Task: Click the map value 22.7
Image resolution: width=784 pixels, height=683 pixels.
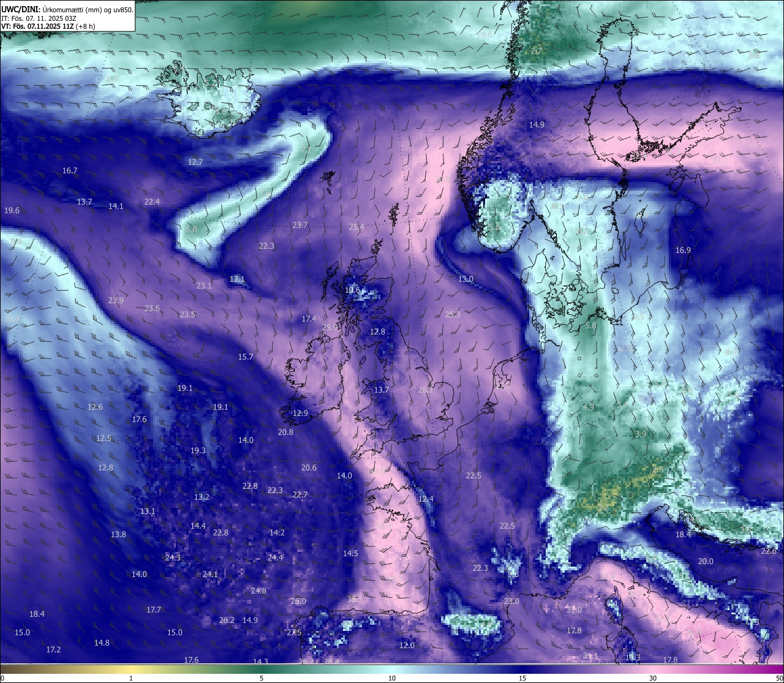Action: 300,494
